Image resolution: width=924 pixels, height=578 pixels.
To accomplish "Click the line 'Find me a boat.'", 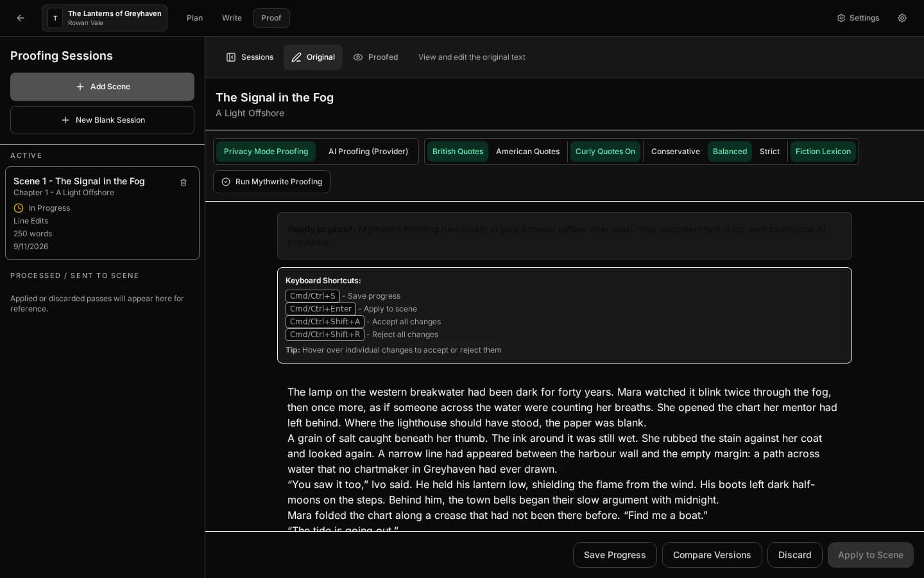I will click(x=665, y=515).
